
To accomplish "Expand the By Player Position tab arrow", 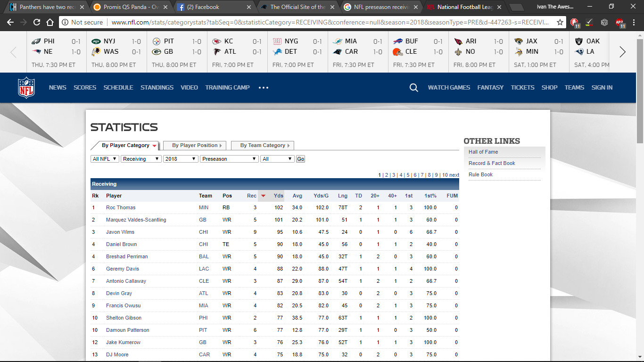I will pyautogui.click(x=220, y=146).
